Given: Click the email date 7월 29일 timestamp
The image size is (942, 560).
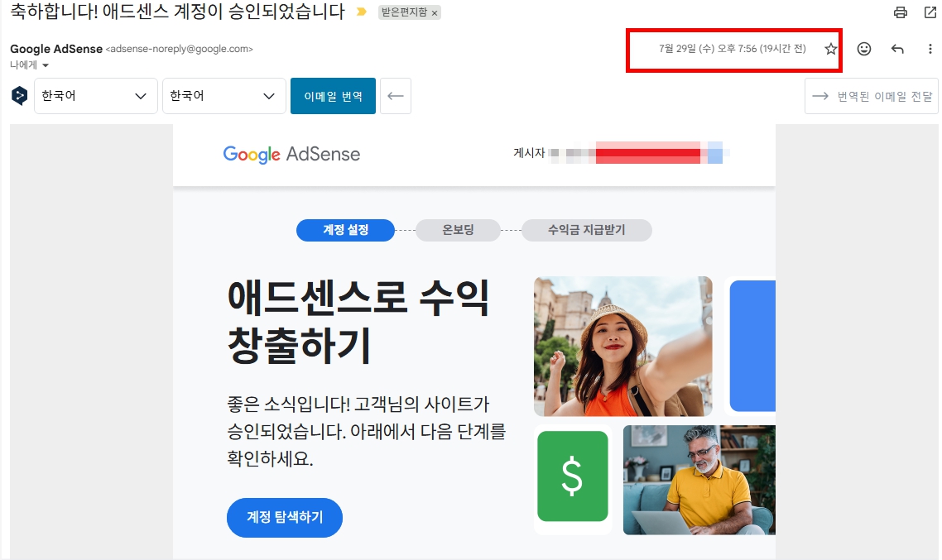Looking at the screenshot, I should tap(733, 49).
